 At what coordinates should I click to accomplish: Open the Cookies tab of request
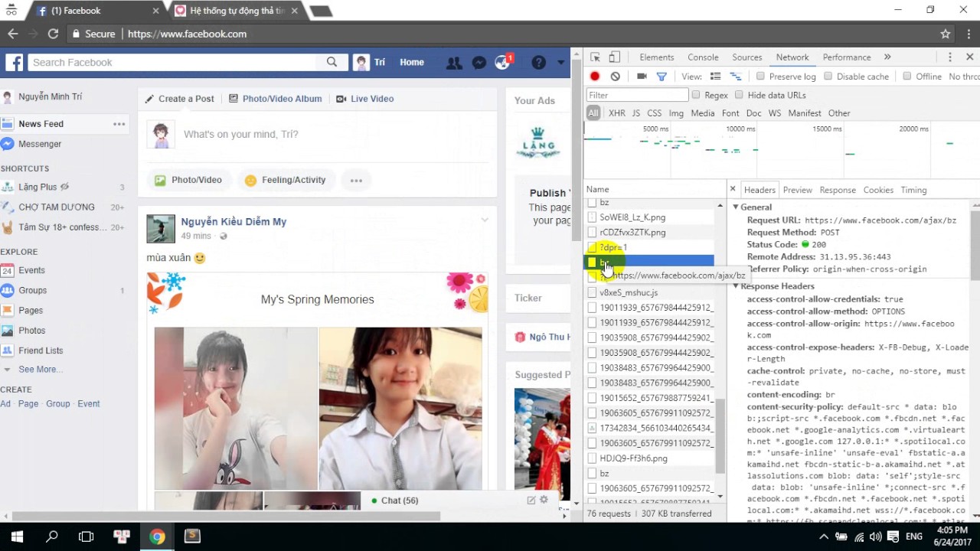pyautogui.click(x=878, y=190)
